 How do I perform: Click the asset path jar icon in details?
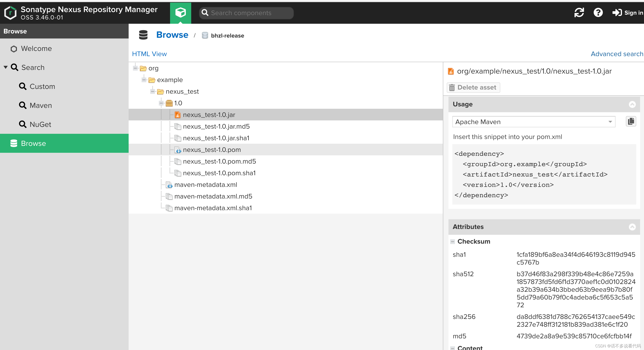coord(451,71)
